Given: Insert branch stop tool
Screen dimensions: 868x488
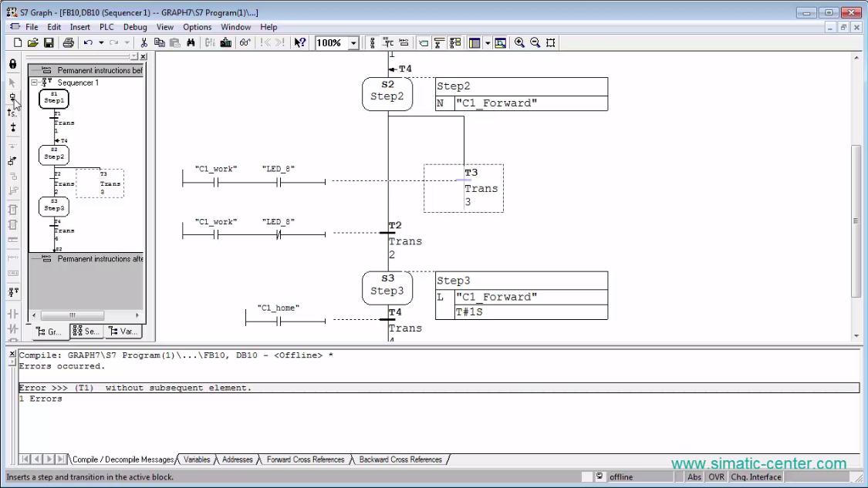Looking at the screenshot, I should tap(13, 128).
